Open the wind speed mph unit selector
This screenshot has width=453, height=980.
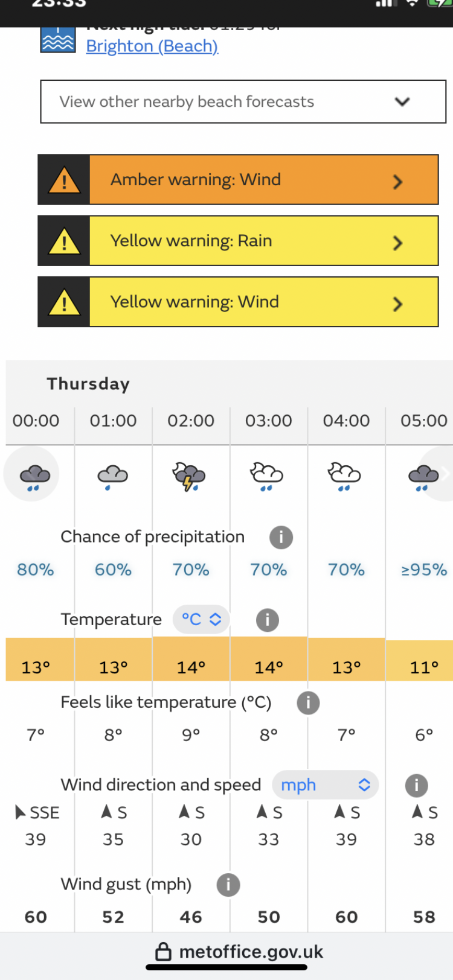click(x=326, y=785)
